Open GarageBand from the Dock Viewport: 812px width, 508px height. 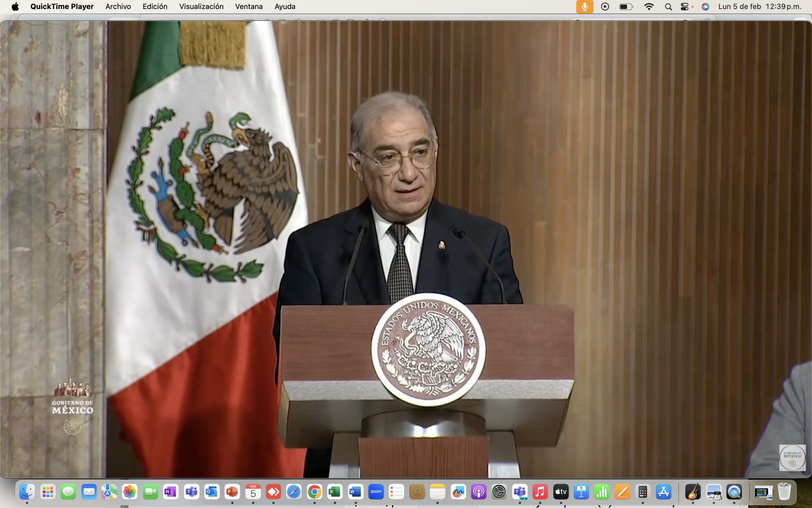(692, 492)
